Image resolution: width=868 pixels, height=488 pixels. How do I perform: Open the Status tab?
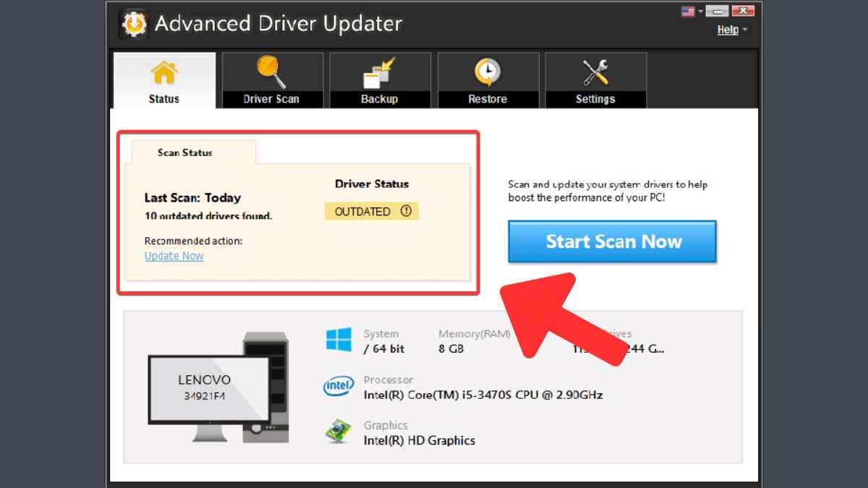(x=164, y=80)
